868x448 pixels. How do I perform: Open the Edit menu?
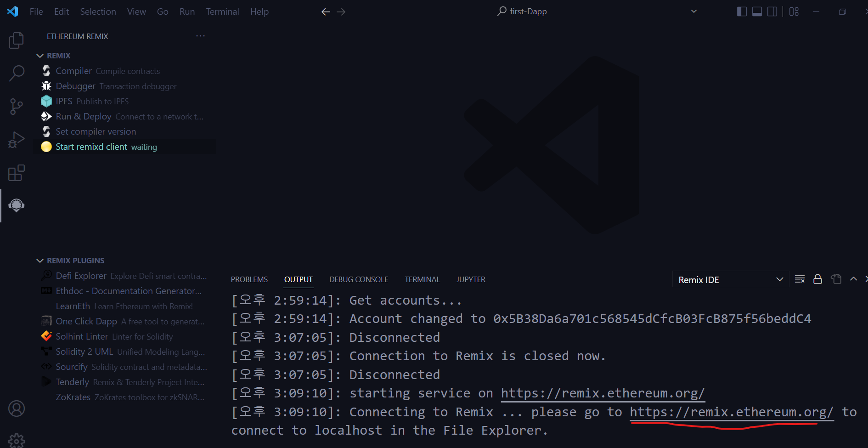(62, 11)
